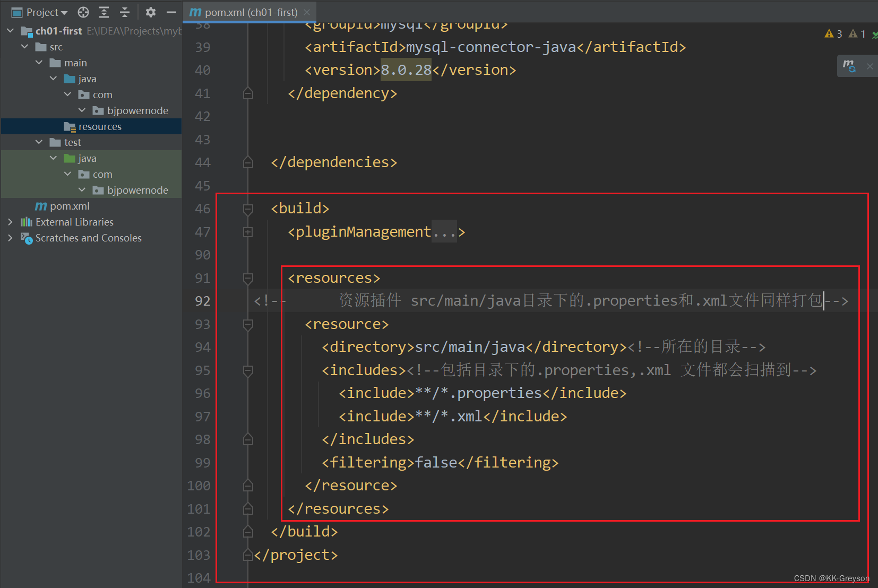This screenshot has height=588, width=878.
Task: Expand Scratches and Consoles node
Action: click(10, 238)
